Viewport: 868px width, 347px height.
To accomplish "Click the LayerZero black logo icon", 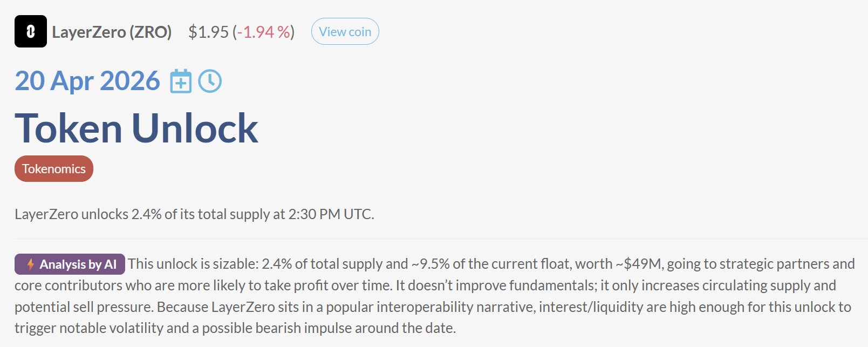I will (30, 32).
